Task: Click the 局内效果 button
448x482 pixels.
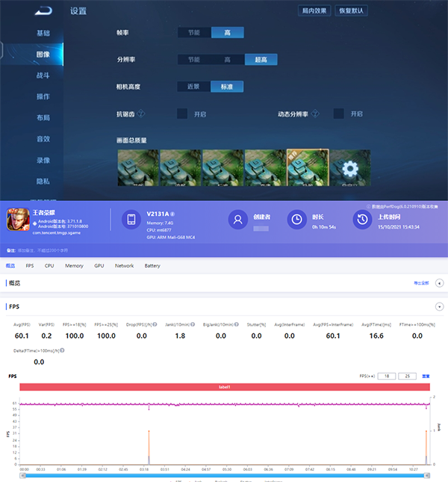Action: coord(314,11)
